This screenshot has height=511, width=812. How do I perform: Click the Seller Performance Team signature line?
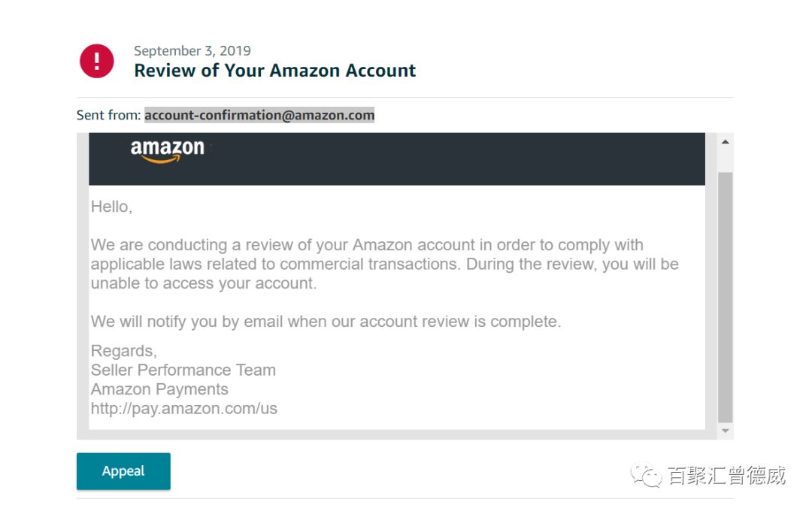point(183,370)
